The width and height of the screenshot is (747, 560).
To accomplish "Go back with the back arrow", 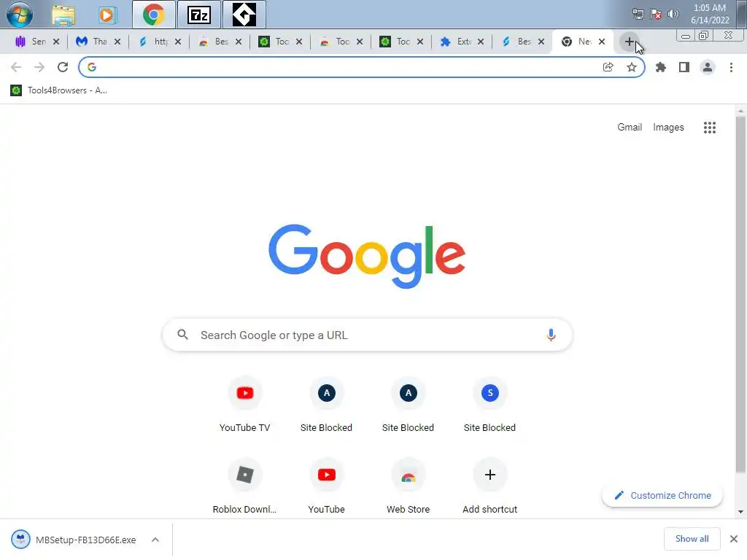I will [16, 67].
